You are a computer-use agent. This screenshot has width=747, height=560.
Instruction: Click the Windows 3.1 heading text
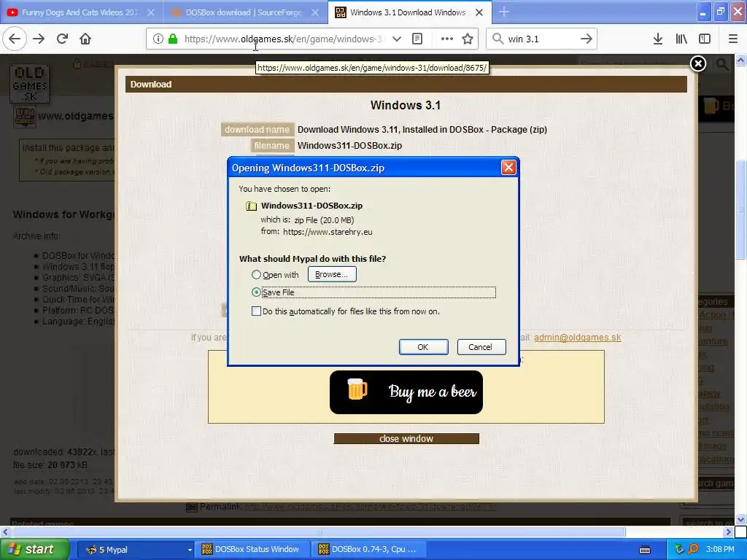click(x=406, y=105)
